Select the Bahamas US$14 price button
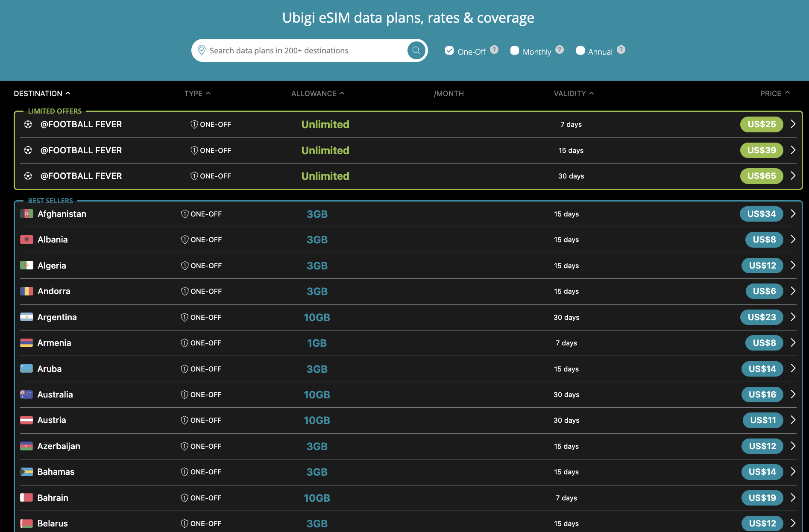Viewport: 809px width, 532px height. pos(762,472)
